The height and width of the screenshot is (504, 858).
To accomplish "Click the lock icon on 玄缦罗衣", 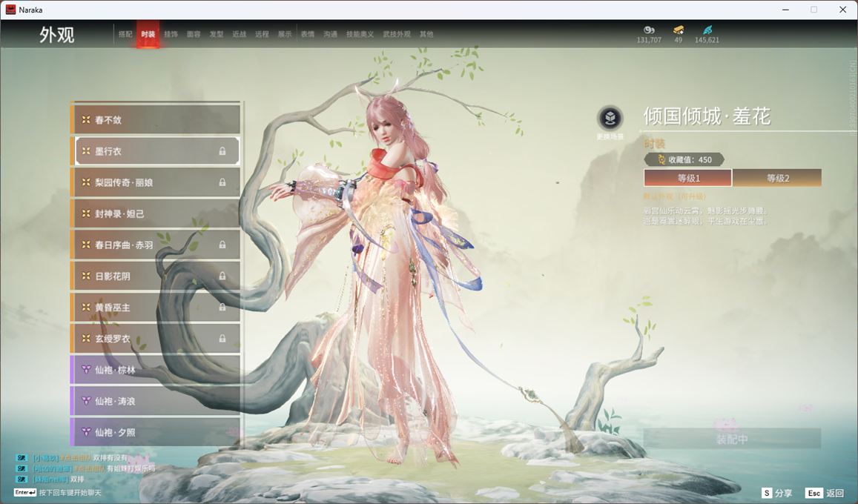I will pos(222,339).
